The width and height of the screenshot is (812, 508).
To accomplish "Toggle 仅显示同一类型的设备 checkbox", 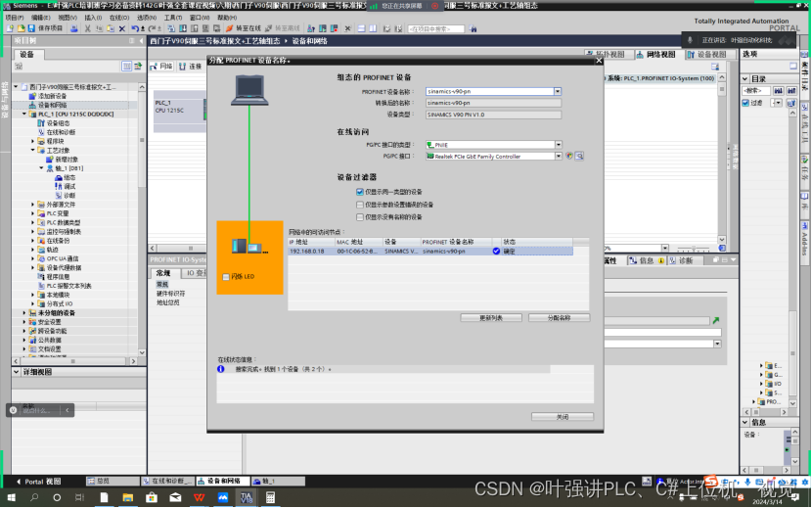I will (360, 192).
